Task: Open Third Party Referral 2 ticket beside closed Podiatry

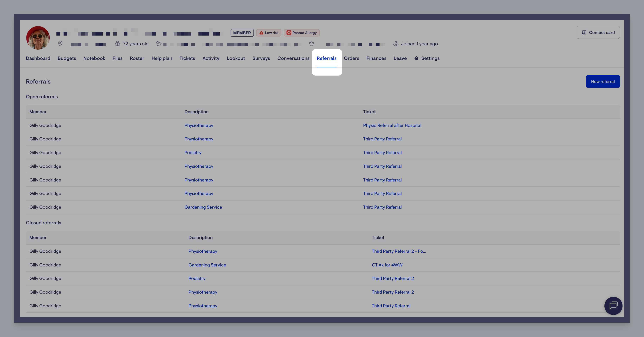Action: (393, 278)
